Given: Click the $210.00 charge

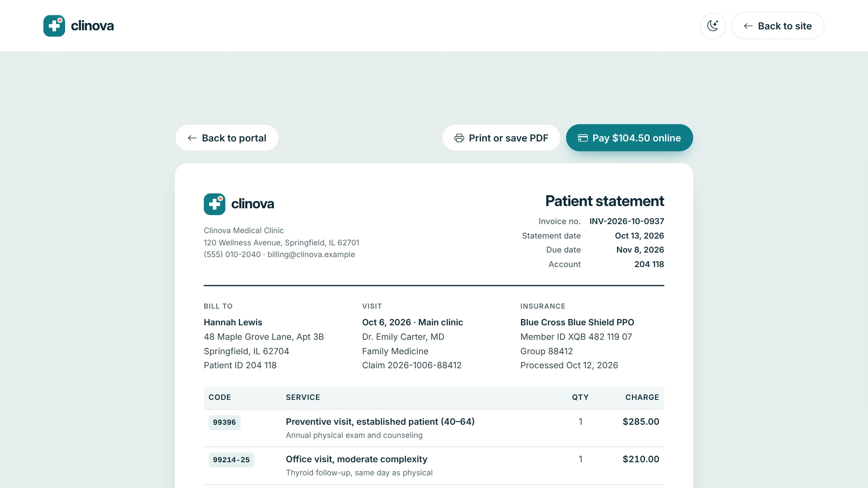Looking at the screenshot, I should (641, 459).
